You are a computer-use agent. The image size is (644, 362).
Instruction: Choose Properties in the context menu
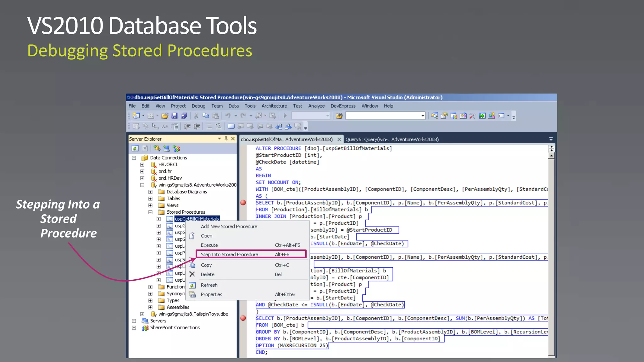[247, 294]
